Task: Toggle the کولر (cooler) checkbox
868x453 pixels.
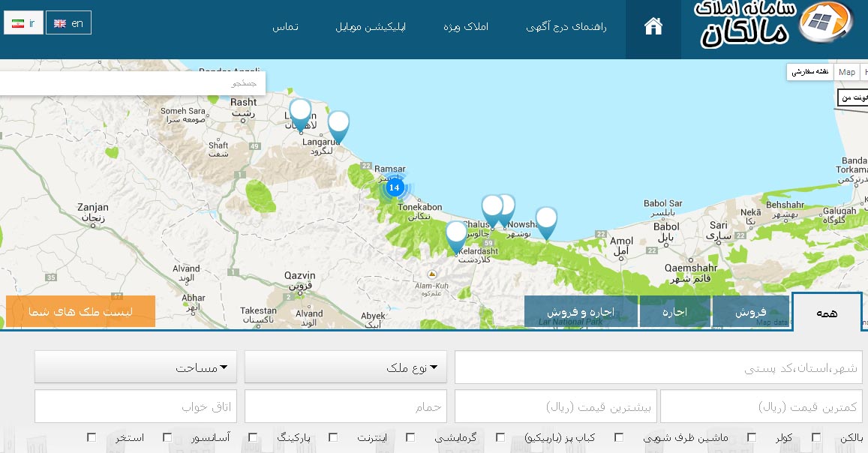Action: [751, 437]
